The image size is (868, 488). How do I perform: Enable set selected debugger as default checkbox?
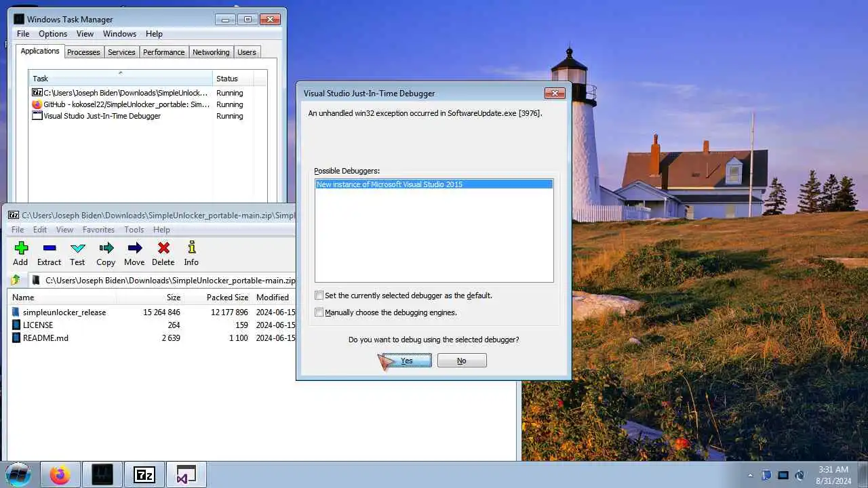[319, 296]
